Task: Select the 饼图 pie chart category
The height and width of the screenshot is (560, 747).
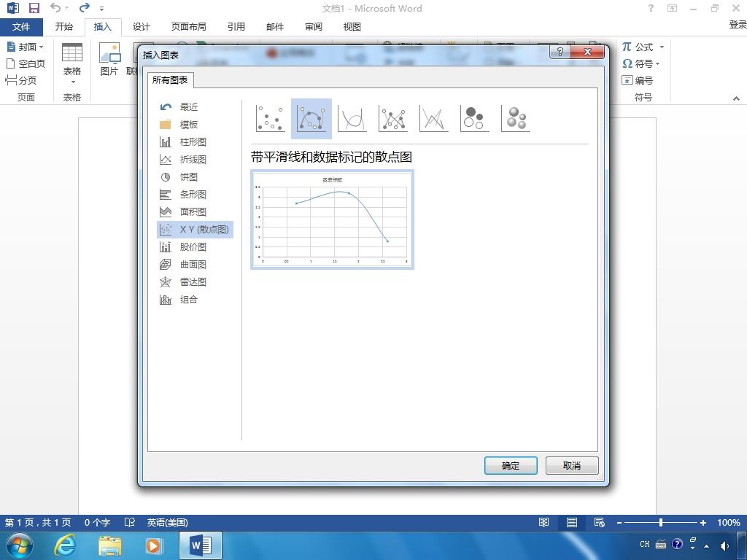Action: tap(195, 177)
